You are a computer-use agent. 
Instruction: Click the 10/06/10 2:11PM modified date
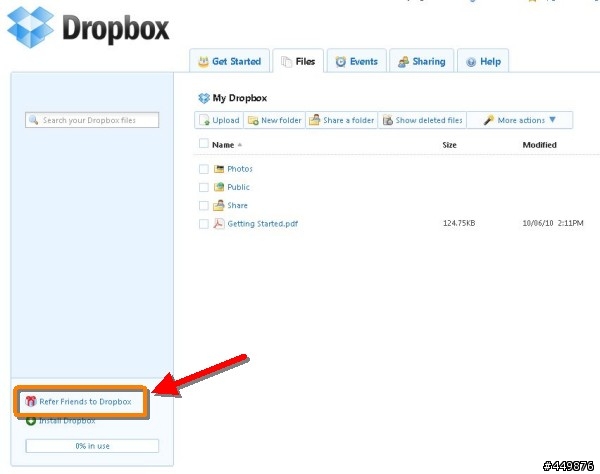(553, 223)
